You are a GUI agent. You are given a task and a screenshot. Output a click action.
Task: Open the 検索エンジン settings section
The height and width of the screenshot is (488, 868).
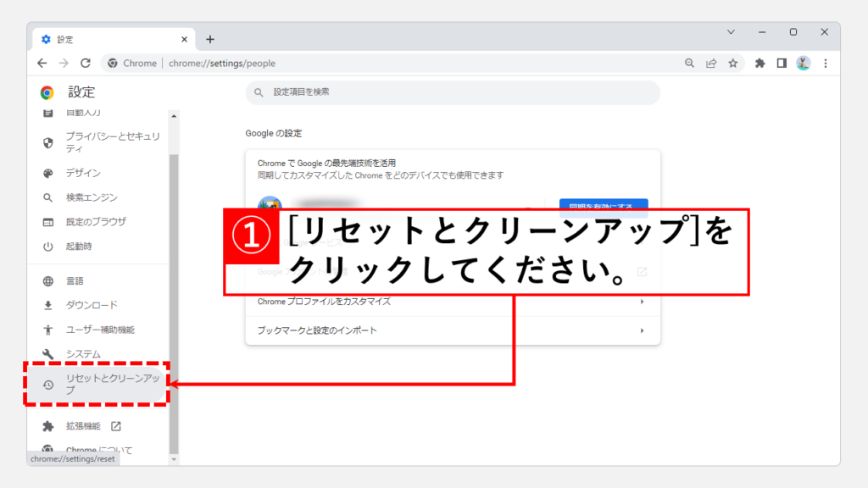98,197
